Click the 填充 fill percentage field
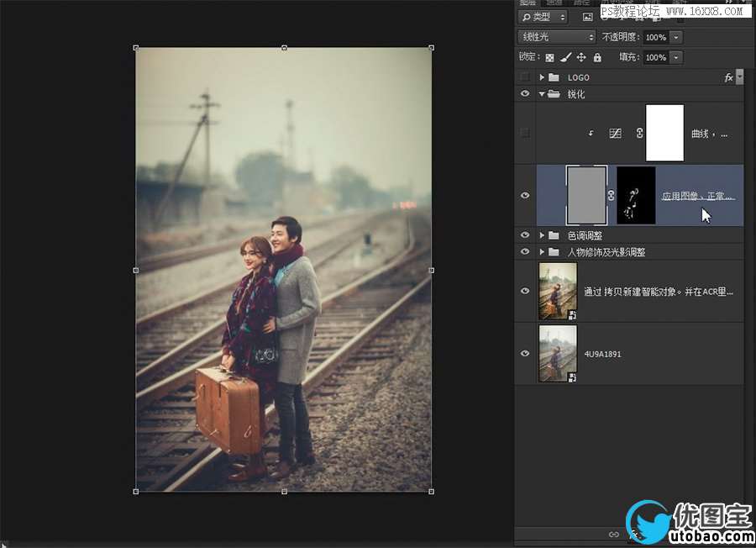756x548 pixels. [655, 58]
